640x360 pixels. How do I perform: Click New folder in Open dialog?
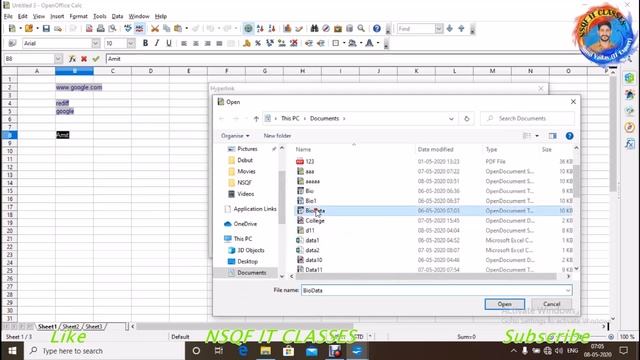[277, 136]
